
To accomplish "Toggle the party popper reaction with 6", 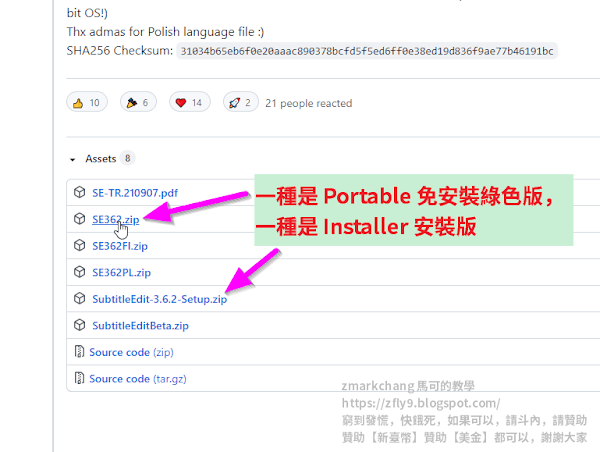I will [x=138, y=102].
